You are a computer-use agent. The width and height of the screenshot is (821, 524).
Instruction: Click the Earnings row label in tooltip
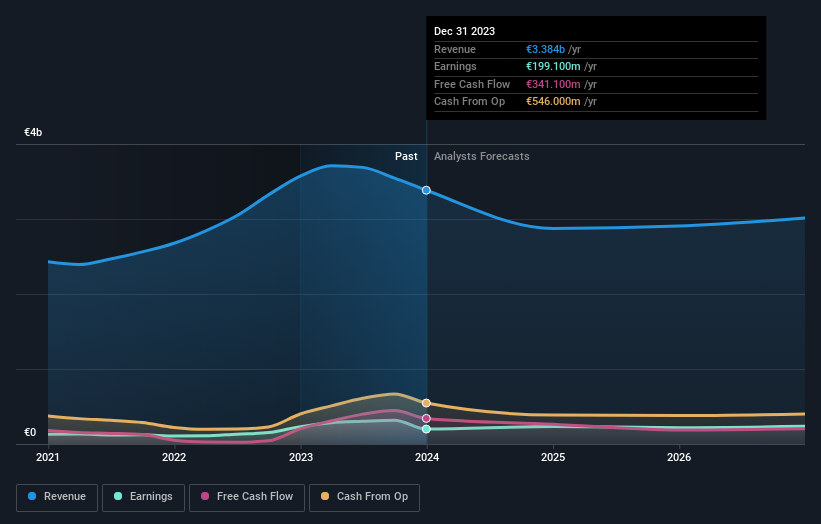click(456, 66)
